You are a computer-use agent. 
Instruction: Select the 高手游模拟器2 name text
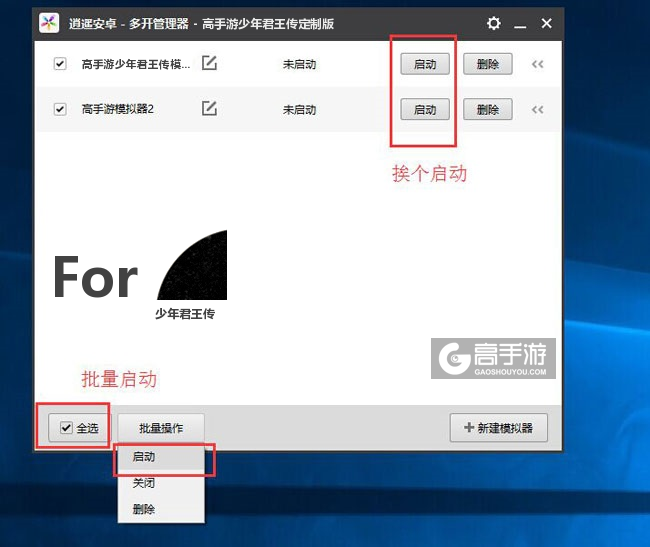click(x=118, y=109)
